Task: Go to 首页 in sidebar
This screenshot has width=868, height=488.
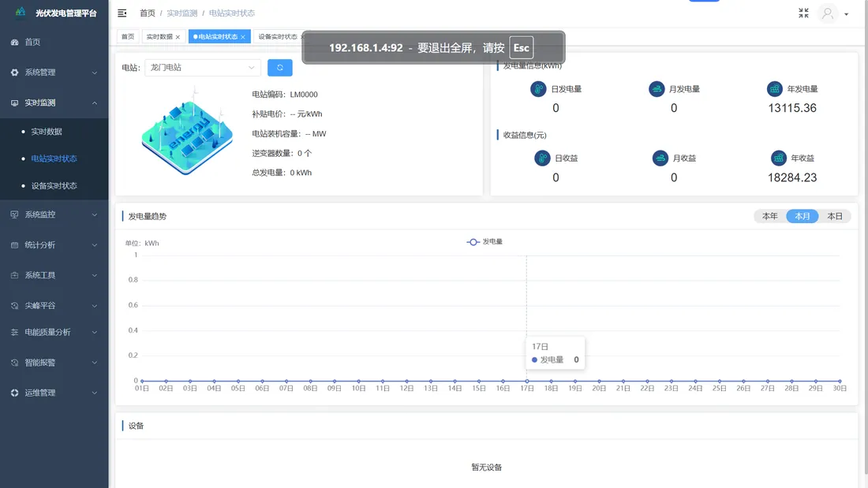Action: (54, 42)
